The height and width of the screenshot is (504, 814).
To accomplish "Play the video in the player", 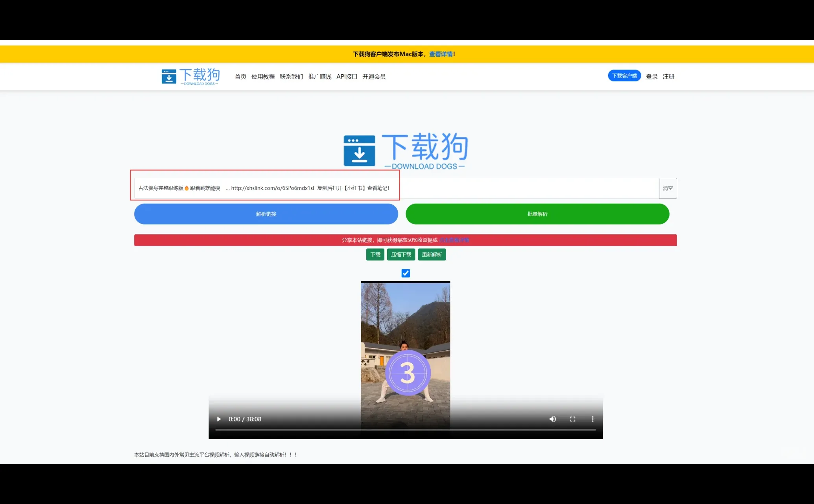I will pos(219,419).
